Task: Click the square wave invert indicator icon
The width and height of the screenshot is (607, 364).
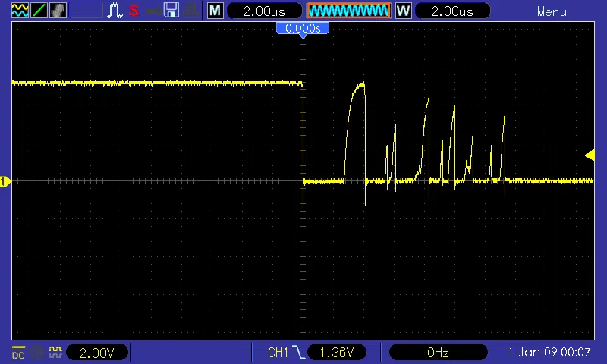Action: [x=55, y=353]
